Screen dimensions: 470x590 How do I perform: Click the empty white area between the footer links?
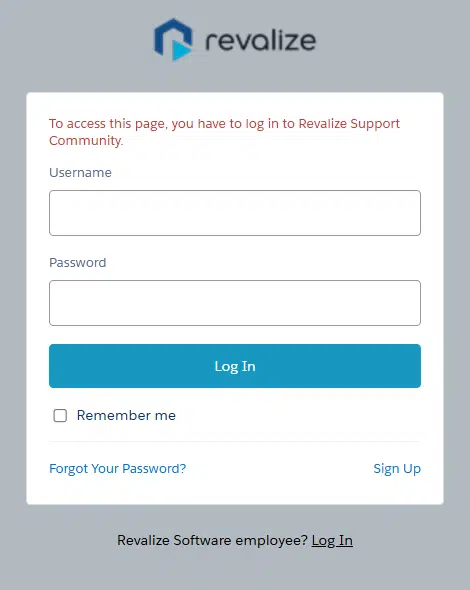280,468
